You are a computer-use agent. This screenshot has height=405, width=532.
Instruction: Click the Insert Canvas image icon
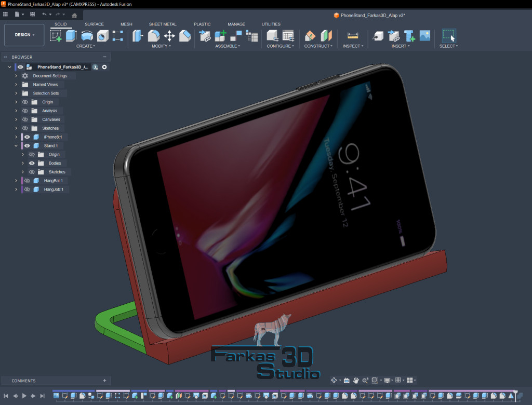(425, 36)
